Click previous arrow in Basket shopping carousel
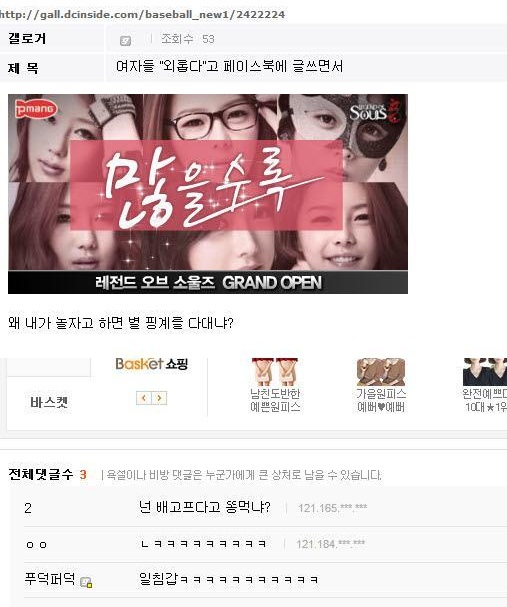 (144, 398)
